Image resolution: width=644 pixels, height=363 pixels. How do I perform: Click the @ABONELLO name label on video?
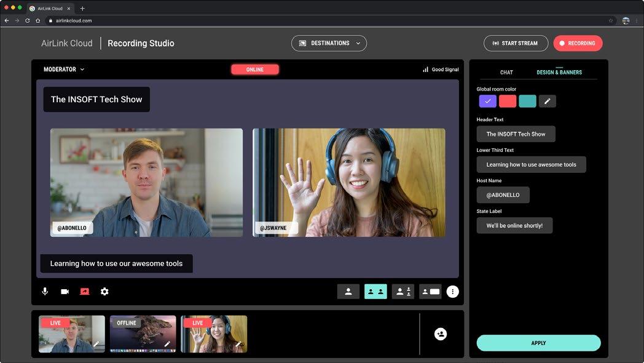[72, 228]
